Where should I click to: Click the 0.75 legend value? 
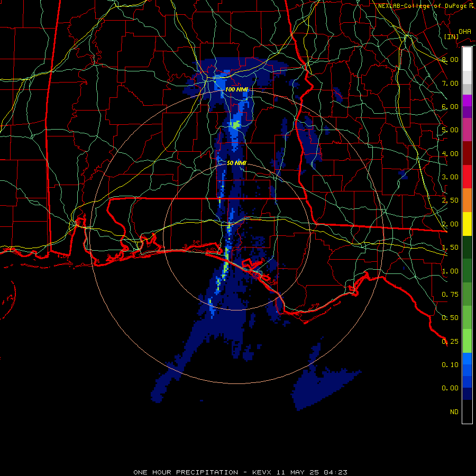(x=450, y=295)
